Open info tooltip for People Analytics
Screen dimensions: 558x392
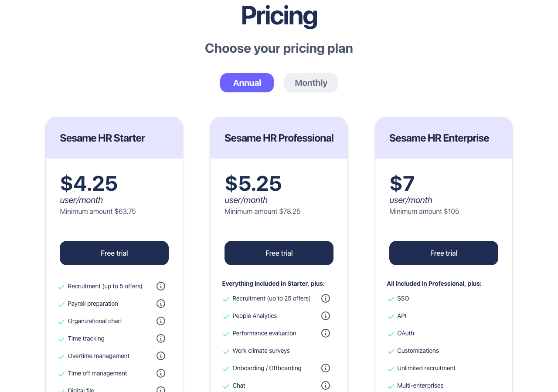click(x=326, y=316)
